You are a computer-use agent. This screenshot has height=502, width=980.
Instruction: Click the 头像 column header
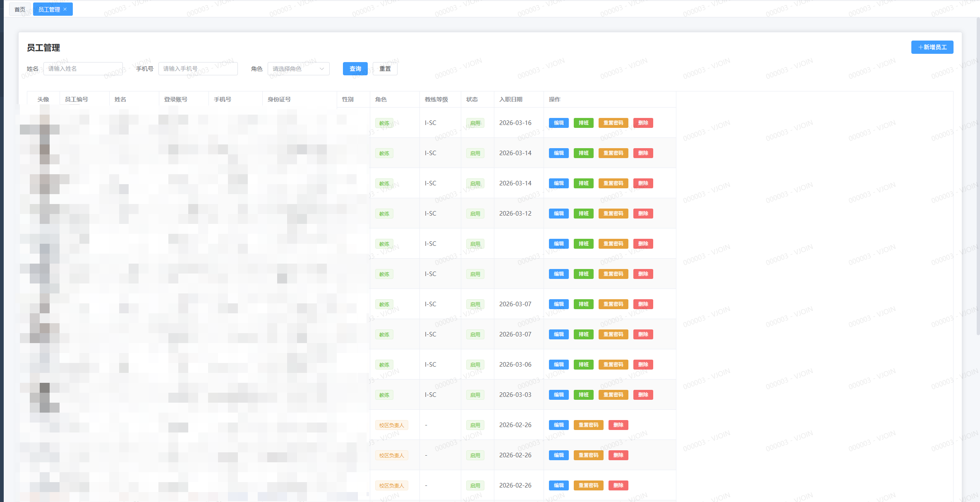tap(43, 99)
